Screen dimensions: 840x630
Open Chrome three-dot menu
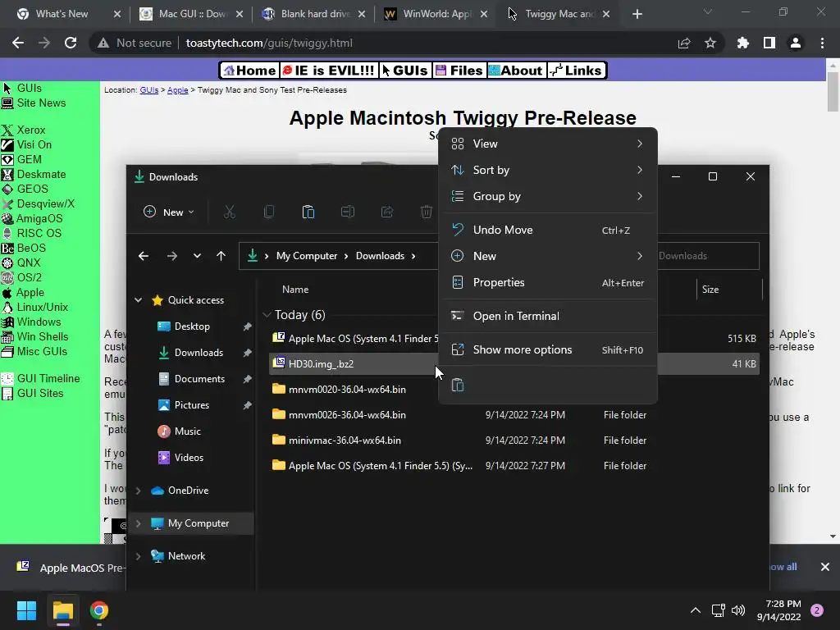click(x=822, y=43)
